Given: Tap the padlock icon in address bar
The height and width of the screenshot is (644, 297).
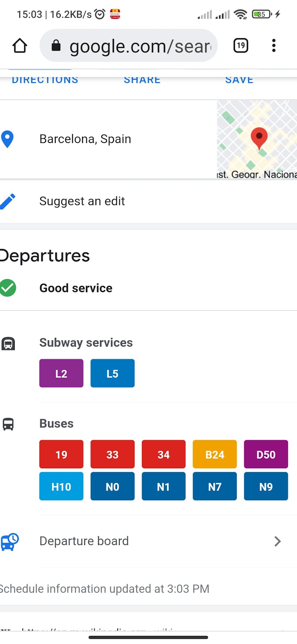Looking at the screenshot, I should 56,46.
